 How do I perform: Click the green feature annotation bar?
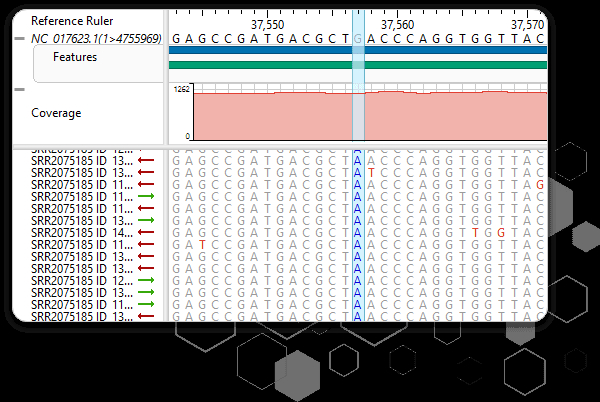coord(358,65)
